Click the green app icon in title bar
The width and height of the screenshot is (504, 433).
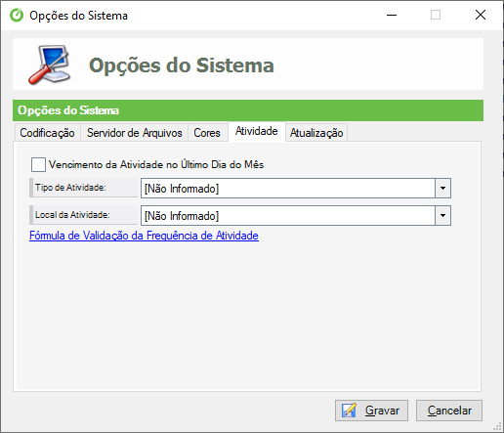pyautogui.click(x=17, y=15)
